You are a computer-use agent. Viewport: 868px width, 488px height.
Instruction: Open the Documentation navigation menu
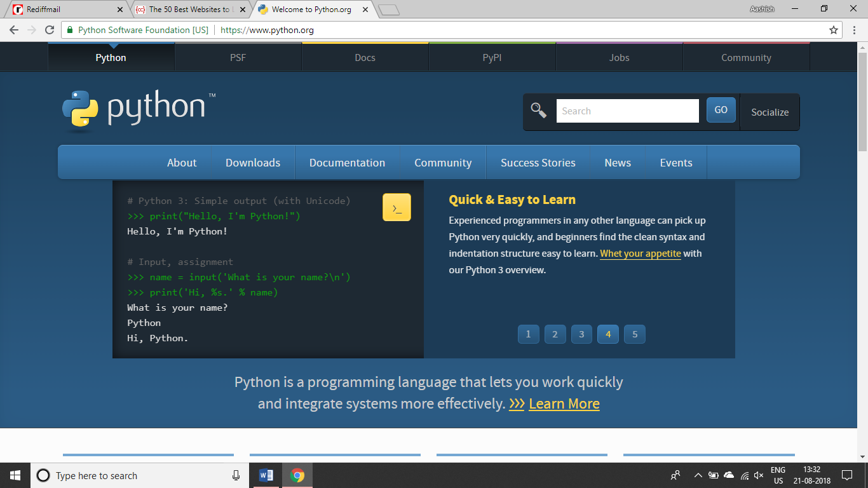point(347,163)
